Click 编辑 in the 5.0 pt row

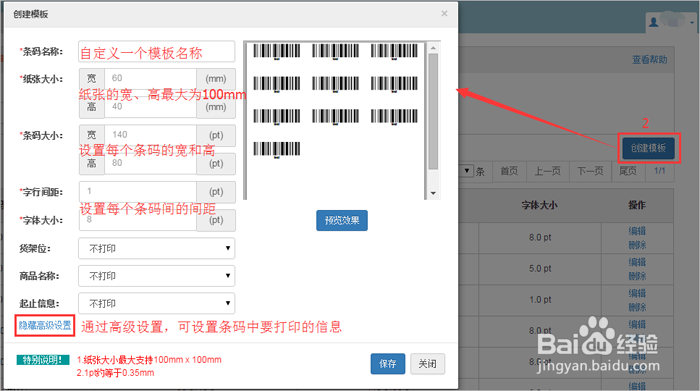(637, 262)
